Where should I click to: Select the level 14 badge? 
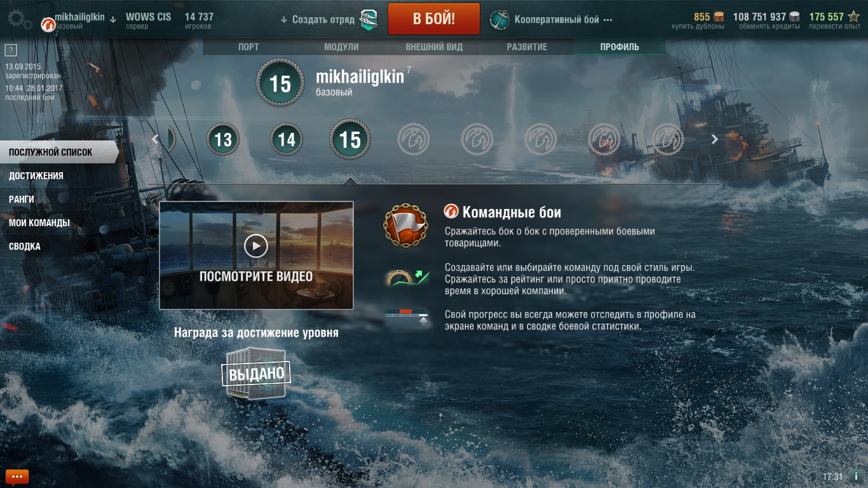point(287,139)
